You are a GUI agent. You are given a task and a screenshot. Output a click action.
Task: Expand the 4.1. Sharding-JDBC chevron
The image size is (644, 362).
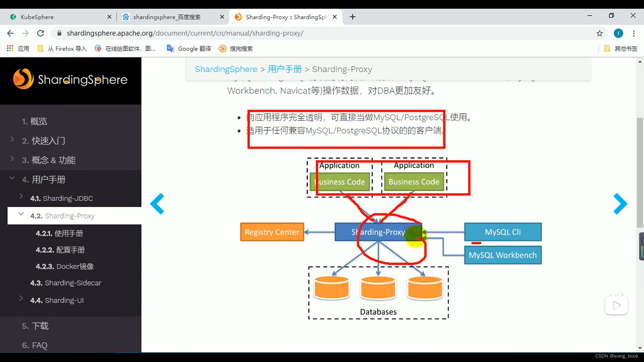point(21,196)
